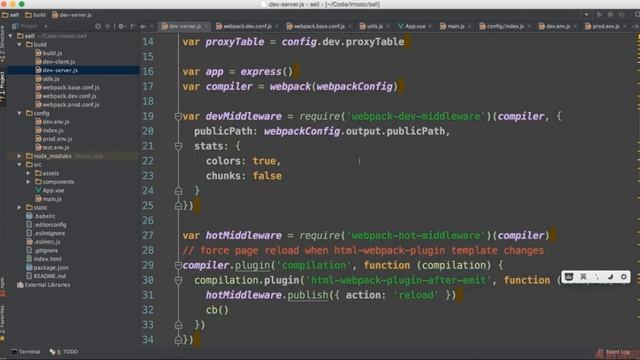The image size is (640, 360).
Task: Fold the devMiddleware block at line 19
Action: pyautogui.click(x=178, y=117)
